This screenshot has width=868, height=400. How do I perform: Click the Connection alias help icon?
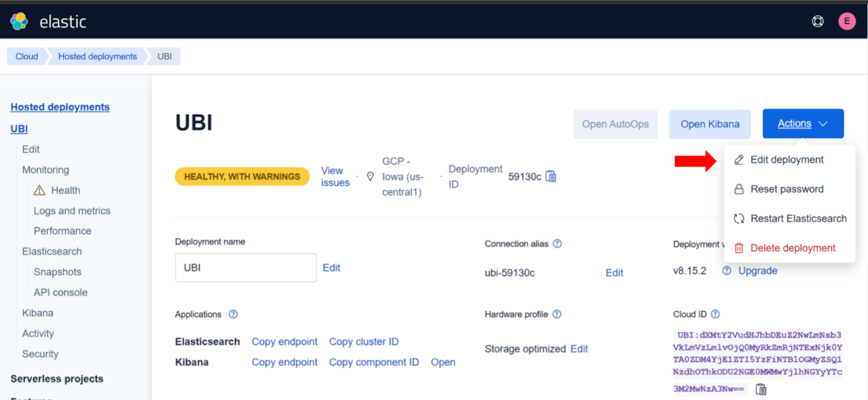click(x=557, y=244)
